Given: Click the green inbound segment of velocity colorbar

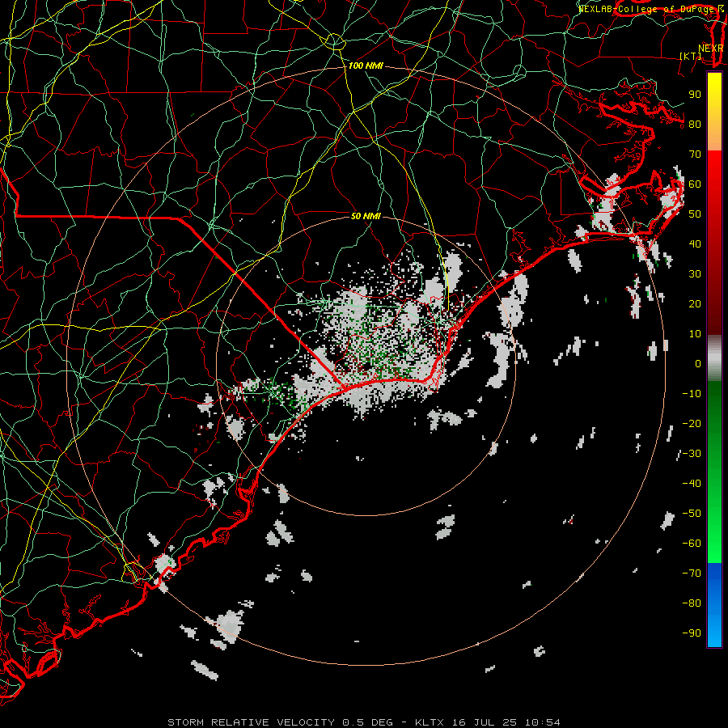Looking at the screenshot, I should (714, 472).
